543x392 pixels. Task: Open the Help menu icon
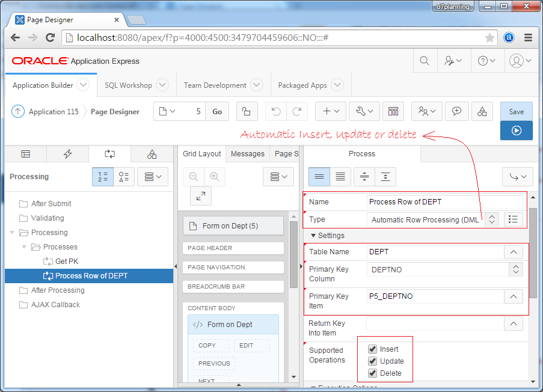click(486, 61)
